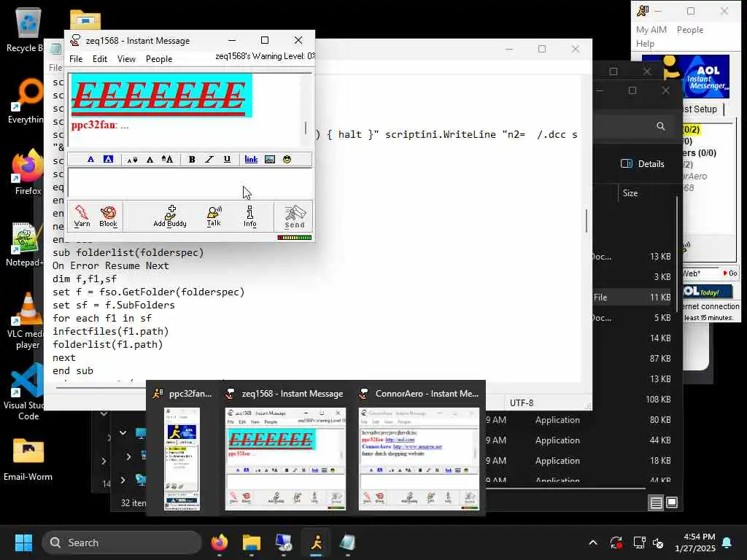This screenshot has width=747, height=560.
Task: Reset to normal font size in IM
Action: click(x=150, y=160)
